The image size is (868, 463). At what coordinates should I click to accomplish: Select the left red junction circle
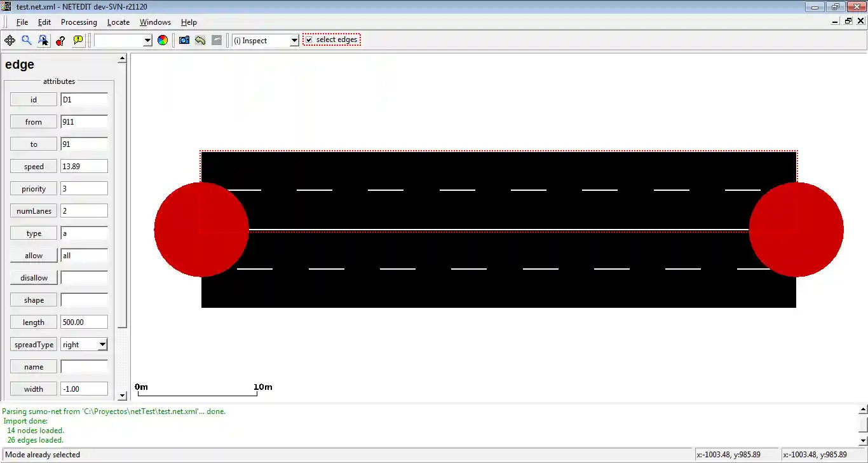pyautogui.click(x=201, y=230)
